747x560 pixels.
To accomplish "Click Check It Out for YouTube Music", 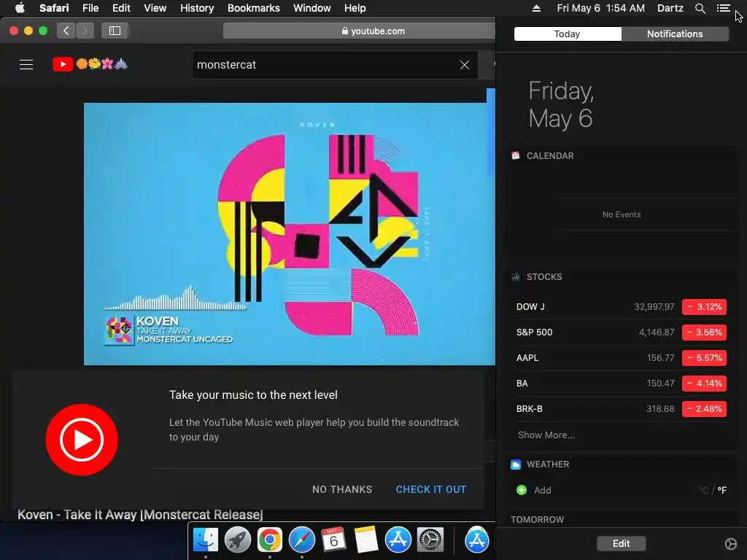I will click(430, 489).
